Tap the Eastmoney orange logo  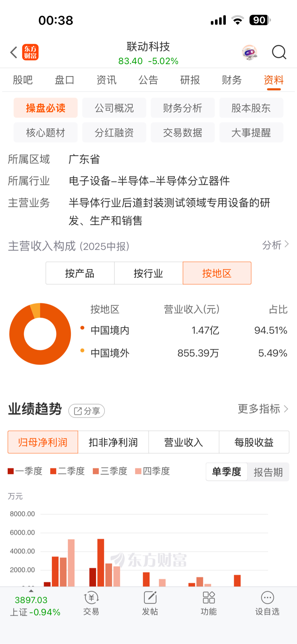coord(31,52)
